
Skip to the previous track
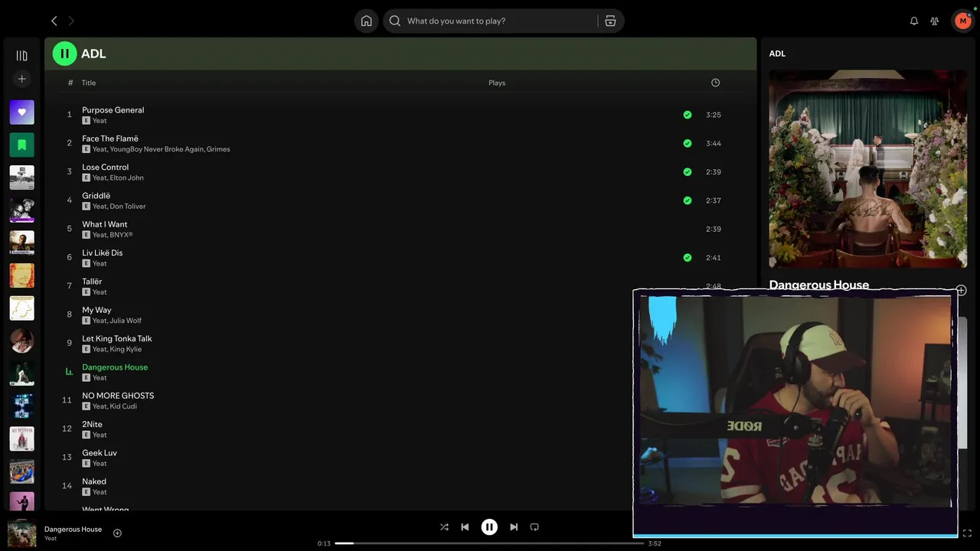465,527
